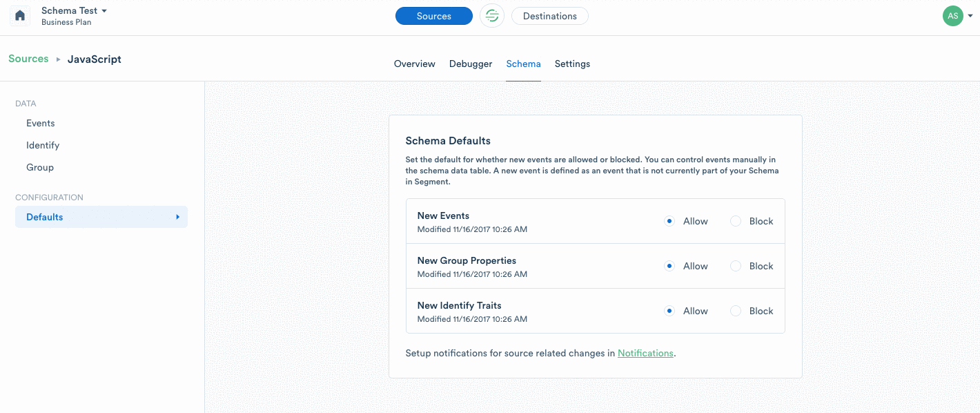Screen dimensions: 980x413
Task: Open the Settings tab
Action: pyautogui.click(x=572, y=64)
